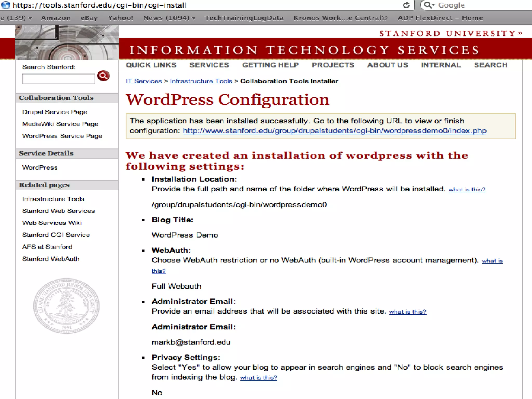Follow the Infrastructure Tools breadcrumb link
532x399 pixels.
[201, 81]
